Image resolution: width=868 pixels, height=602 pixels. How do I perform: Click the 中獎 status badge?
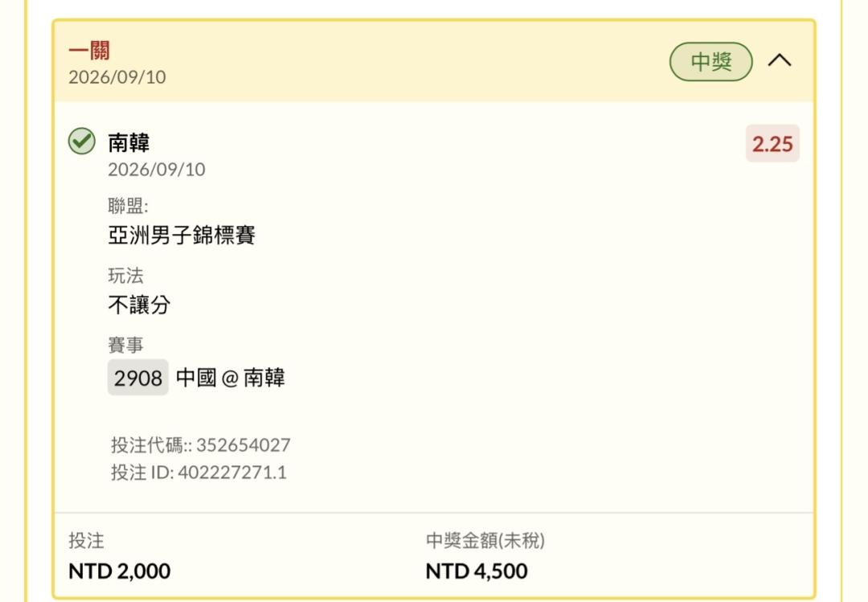click(710, 61)
